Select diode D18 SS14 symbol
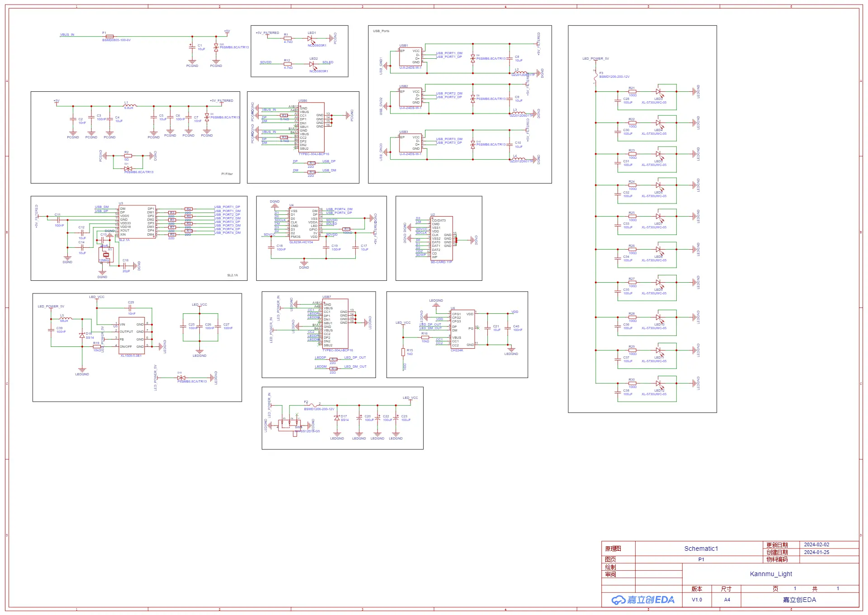Viewport: 868px width, 615px height. [82, 336]
